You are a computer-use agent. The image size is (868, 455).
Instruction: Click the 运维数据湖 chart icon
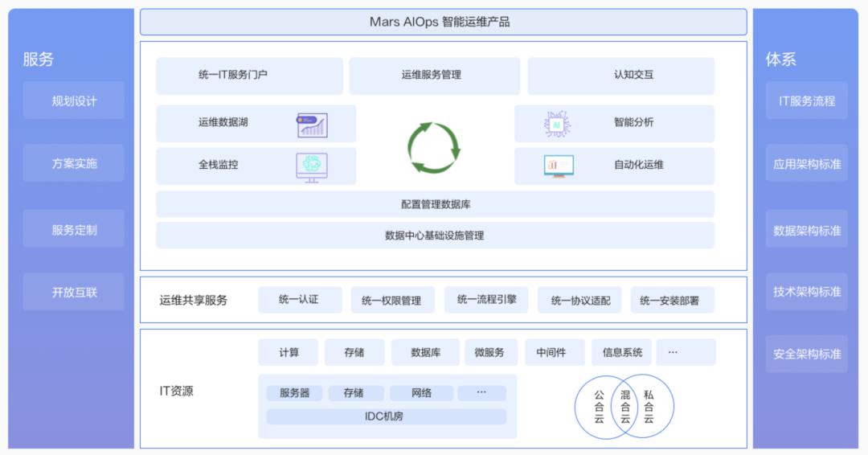pyautogui.click(x=312, y=125)
